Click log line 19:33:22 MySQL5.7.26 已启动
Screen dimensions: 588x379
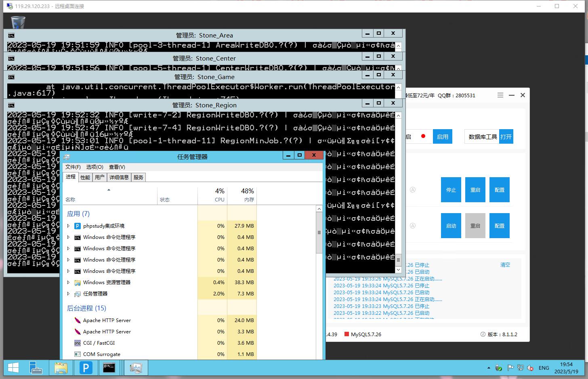381,313
